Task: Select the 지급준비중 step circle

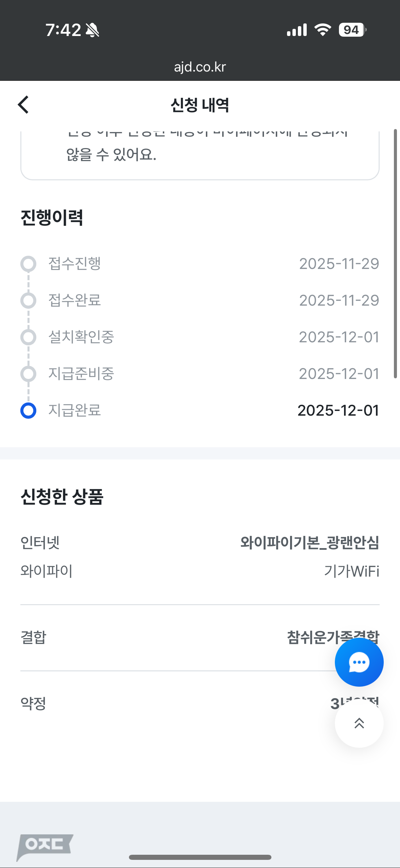Action: [x=28, y=374]
